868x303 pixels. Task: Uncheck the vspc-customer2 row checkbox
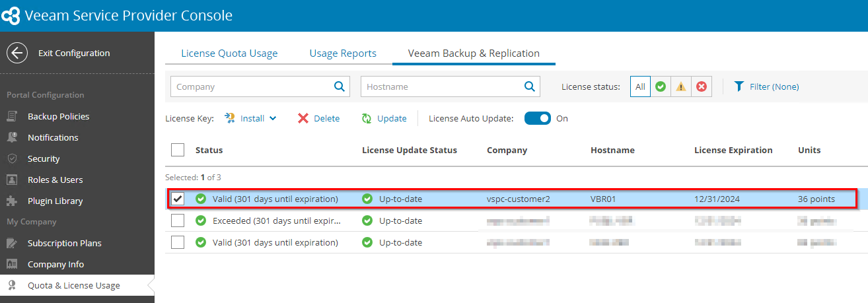[178, 199]
